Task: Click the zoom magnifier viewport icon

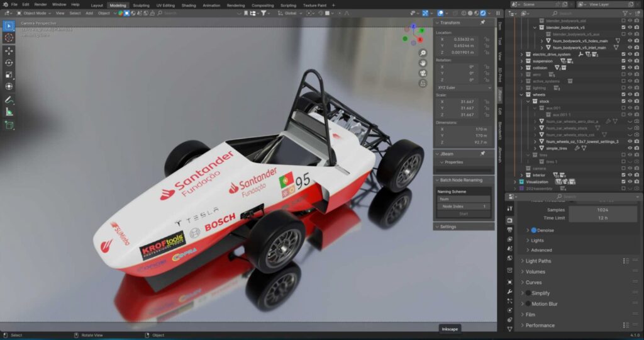Action: [x=423, y=53]
